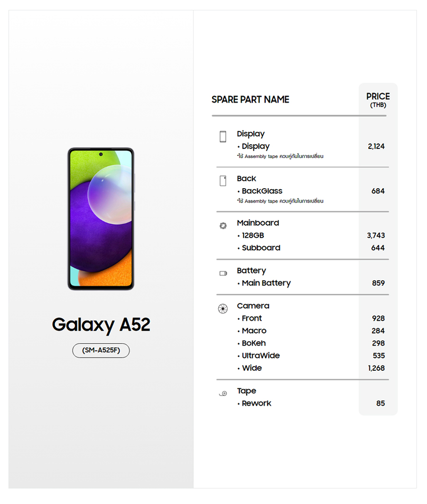
Task: Select the Subboard part entry
Action: coord(261,247)
